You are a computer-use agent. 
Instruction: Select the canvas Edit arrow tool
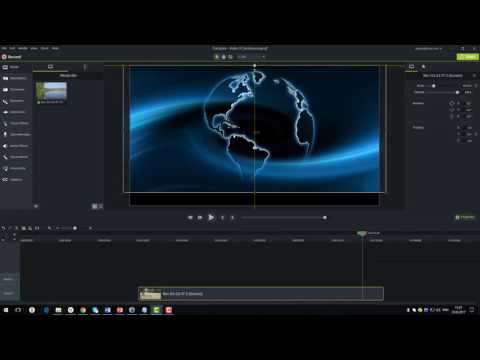(x=217, y=57)
